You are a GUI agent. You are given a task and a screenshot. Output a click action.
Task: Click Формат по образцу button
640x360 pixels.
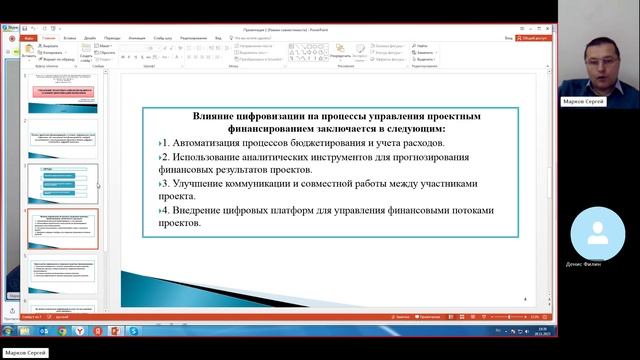pyautogui.click(x=56, y=59)
